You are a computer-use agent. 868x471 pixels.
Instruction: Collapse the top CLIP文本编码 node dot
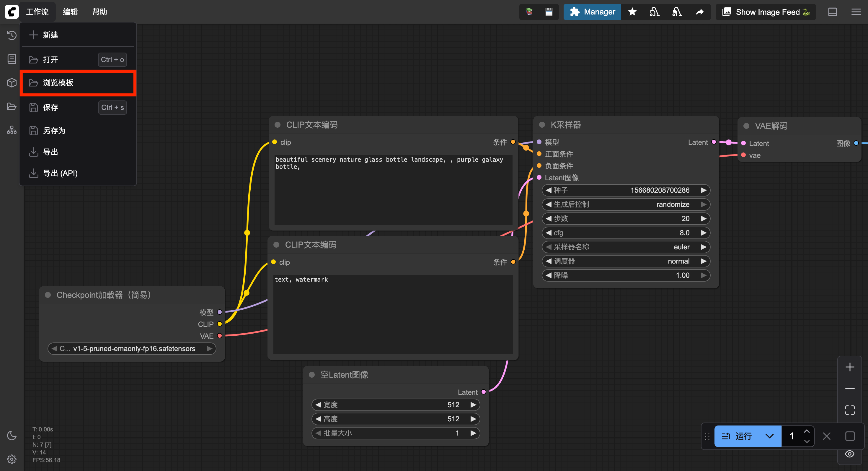click(x=278, y=125)
